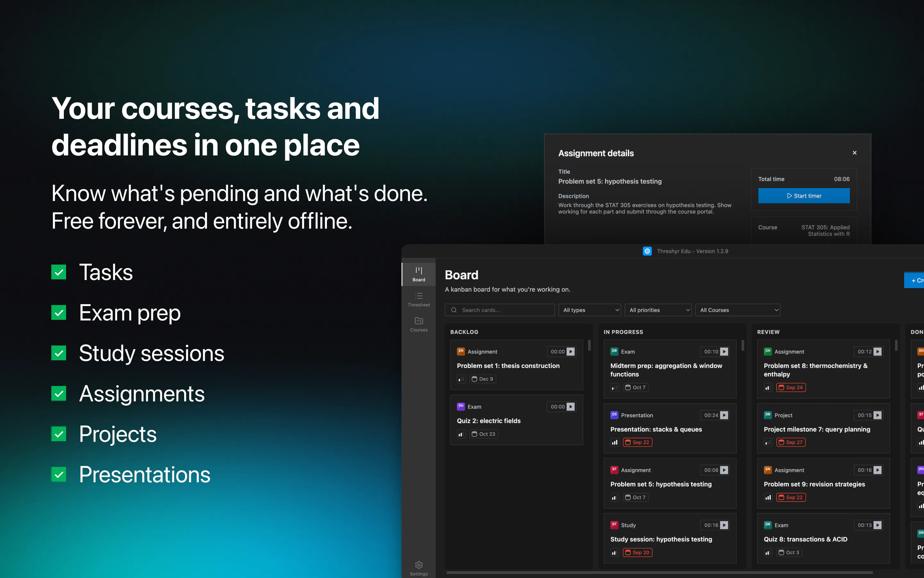
Task: Click EN course badge on Problem set 1
Action: tap(461, 351)
